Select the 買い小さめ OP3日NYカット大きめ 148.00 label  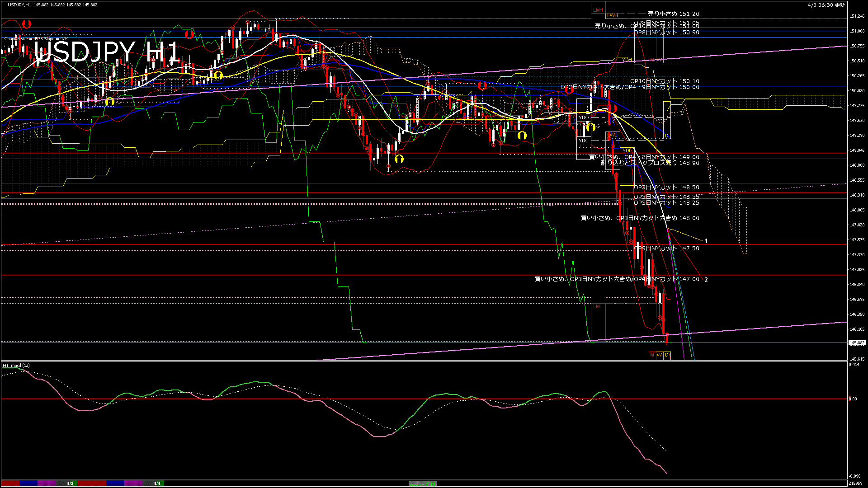pos(640,218)
